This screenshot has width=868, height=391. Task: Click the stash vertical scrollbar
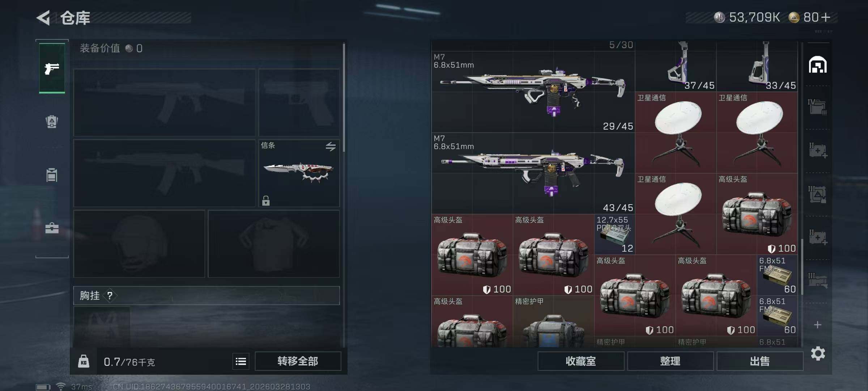click(802, 267)
